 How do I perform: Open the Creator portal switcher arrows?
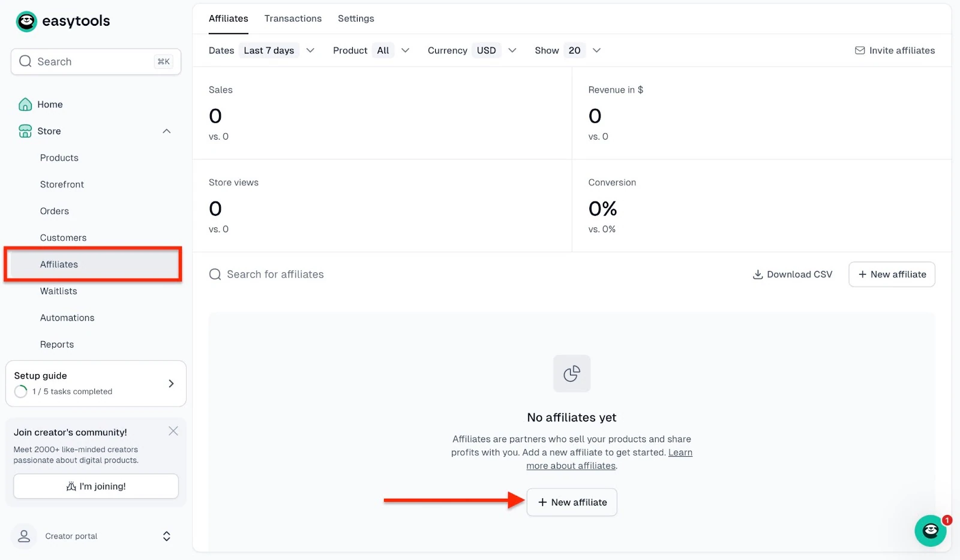pos(167,536)
